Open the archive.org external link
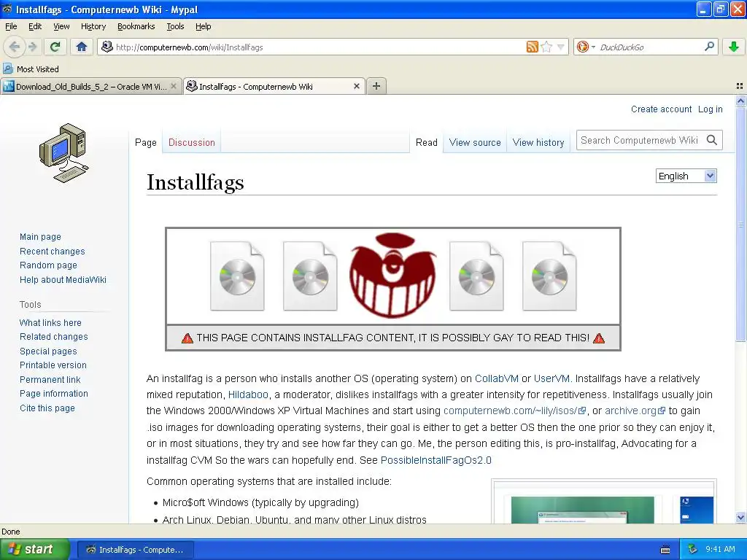The width and height of the screenshot is (747, 560). 635,411
